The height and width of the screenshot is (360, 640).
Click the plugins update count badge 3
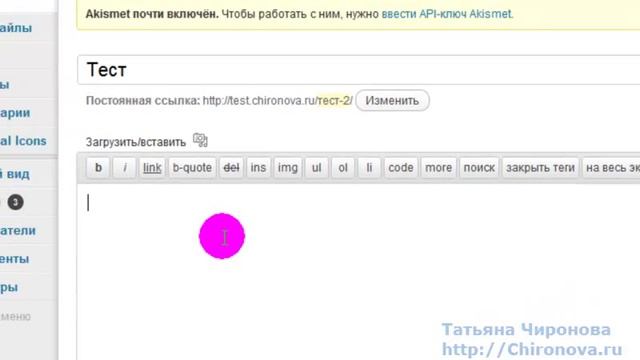pyautogui.click(x=16, y=202)
